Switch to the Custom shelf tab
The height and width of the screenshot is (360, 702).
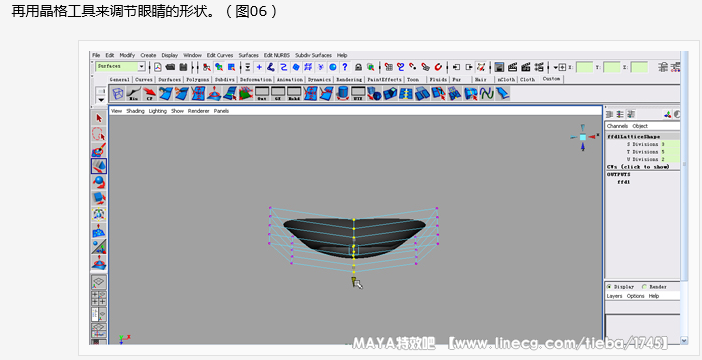551,79
